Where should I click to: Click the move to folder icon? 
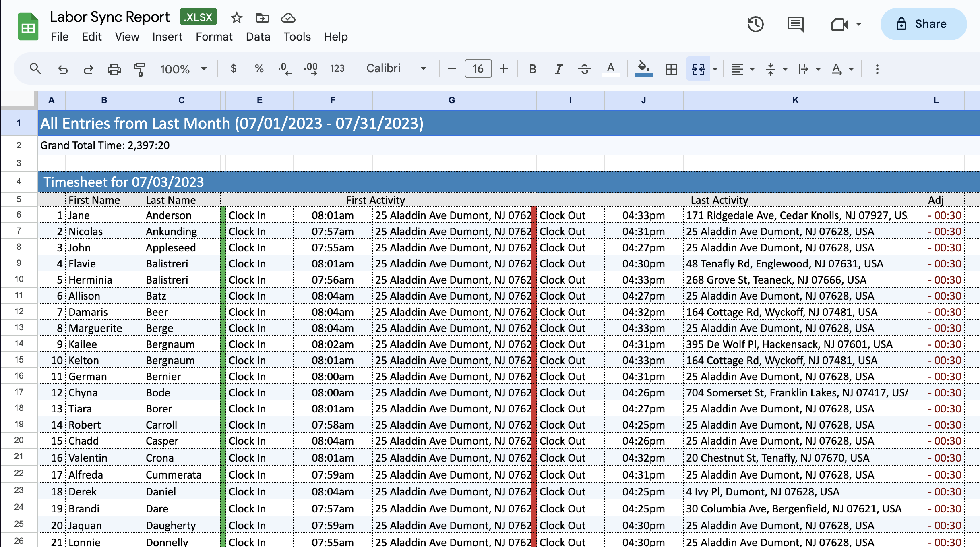pyautogui.click(x=263, y=18)
